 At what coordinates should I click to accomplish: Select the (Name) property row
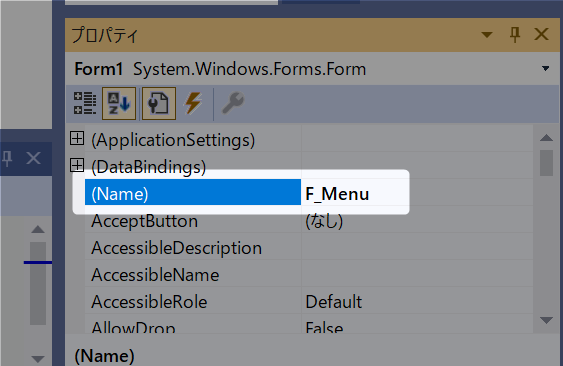(x=193, y=192)
